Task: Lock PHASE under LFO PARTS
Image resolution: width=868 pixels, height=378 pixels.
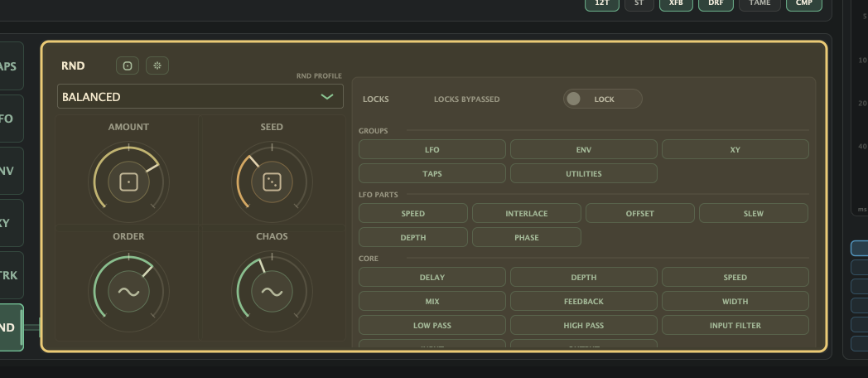Action: 527,237
